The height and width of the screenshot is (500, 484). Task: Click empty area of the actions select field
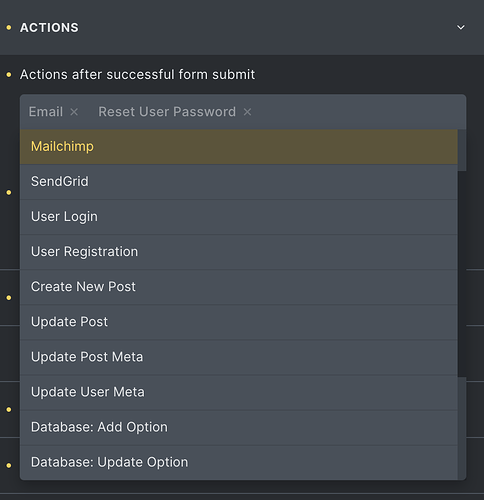click(x=357, y=112)
